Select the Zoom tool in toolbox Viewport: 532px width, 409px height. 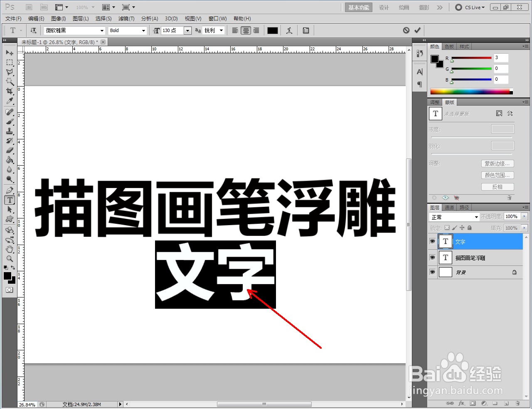10,258
